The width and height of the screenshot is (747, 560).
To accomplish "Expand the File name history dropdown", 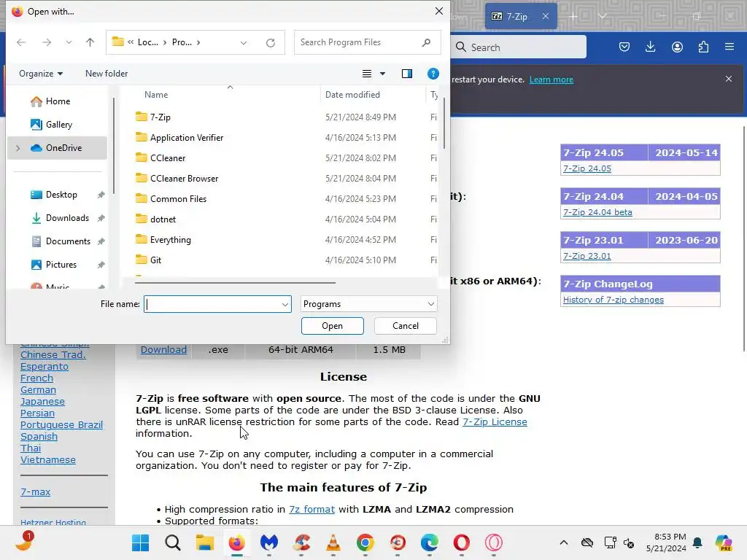I will [x=285, y=304].
